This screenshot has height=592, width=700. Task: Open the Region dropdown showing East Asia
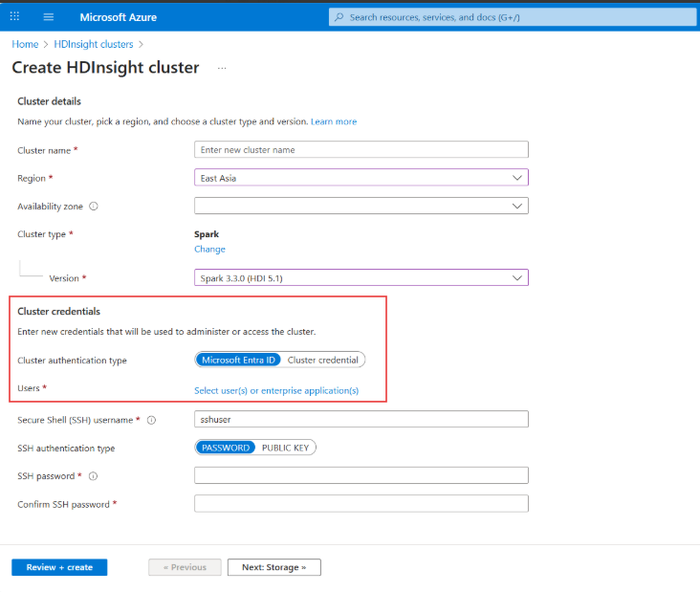361,178
